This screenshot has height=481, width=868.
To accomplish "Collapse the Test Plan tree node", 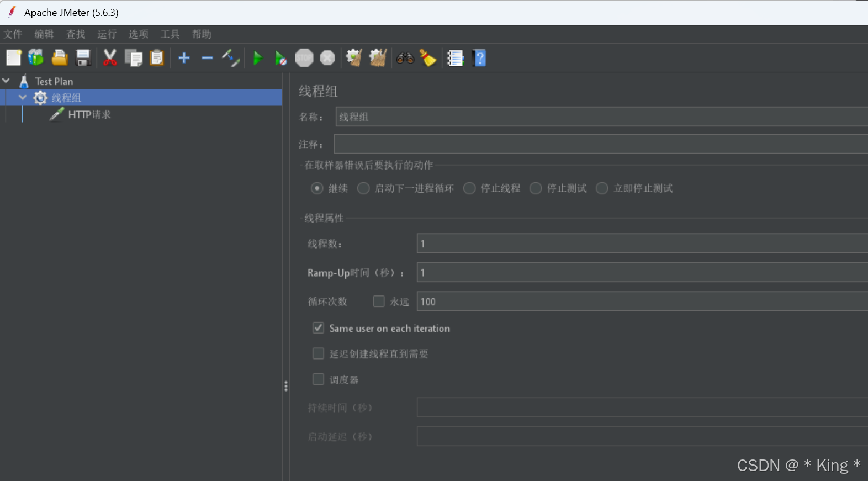I will [x=6, y=81].
